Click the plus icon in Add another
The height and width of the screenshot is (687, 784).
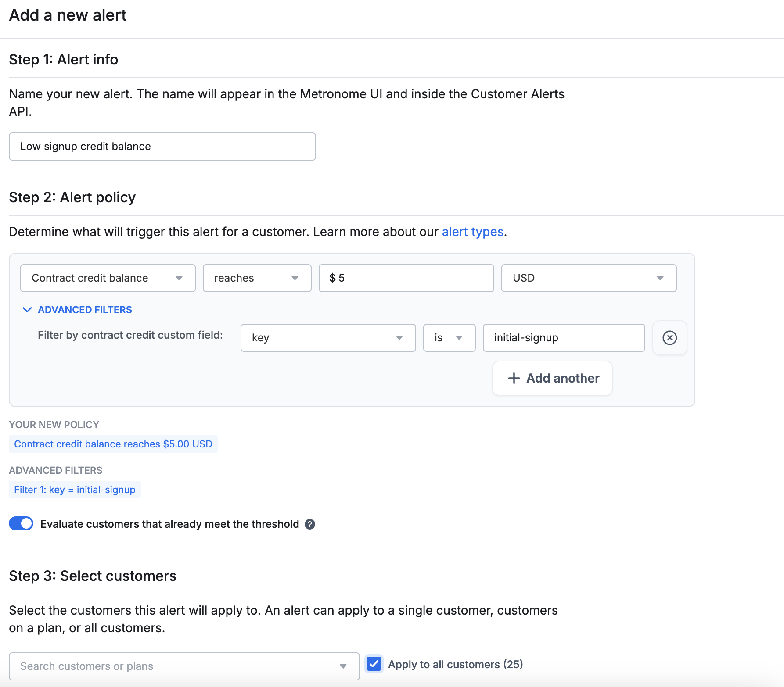(x=514, y=378)
